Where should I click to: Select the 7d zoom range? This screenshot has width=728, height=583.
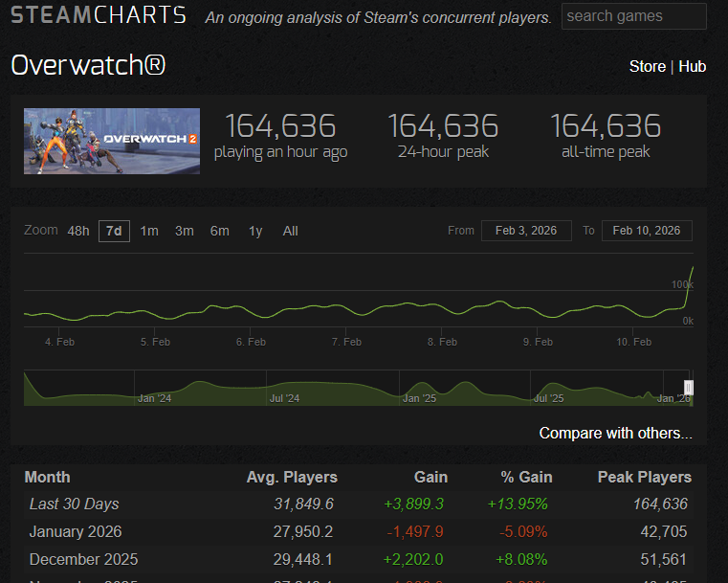(114, 231)
